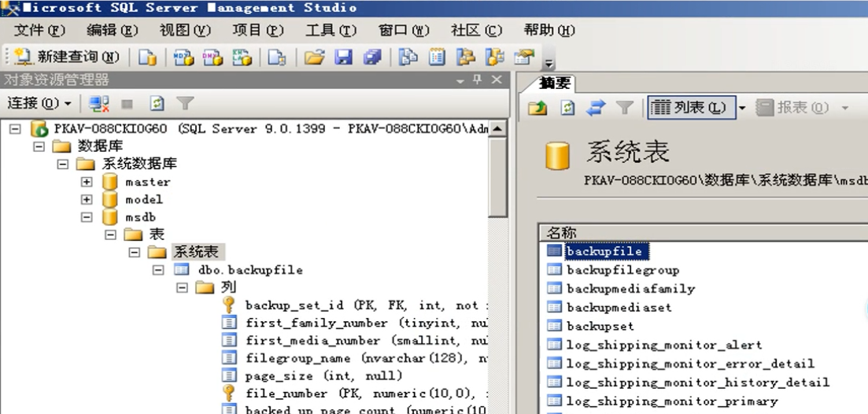Click the Open File folder icon
This screenshot has height=414, width=868.
pyautogui.click(x=314, y=57)
